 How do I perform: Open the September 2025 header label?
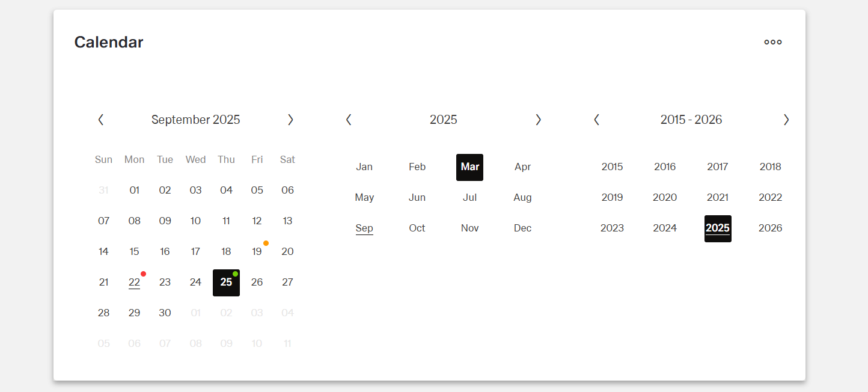coord(195,120)
